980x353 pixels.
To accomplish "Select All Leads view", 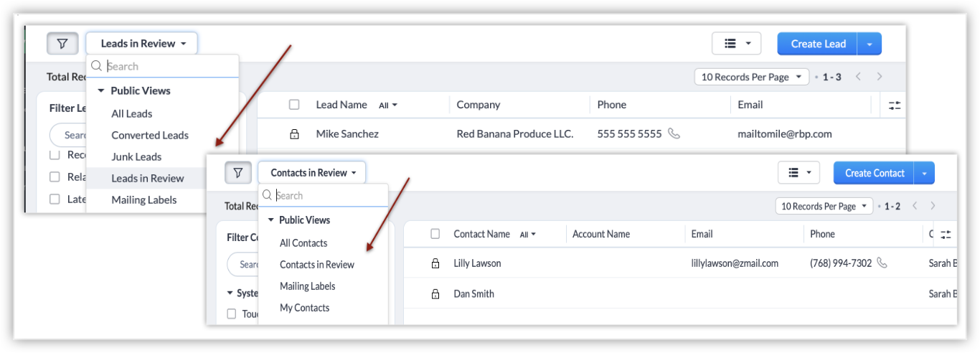I will [132, 113].
